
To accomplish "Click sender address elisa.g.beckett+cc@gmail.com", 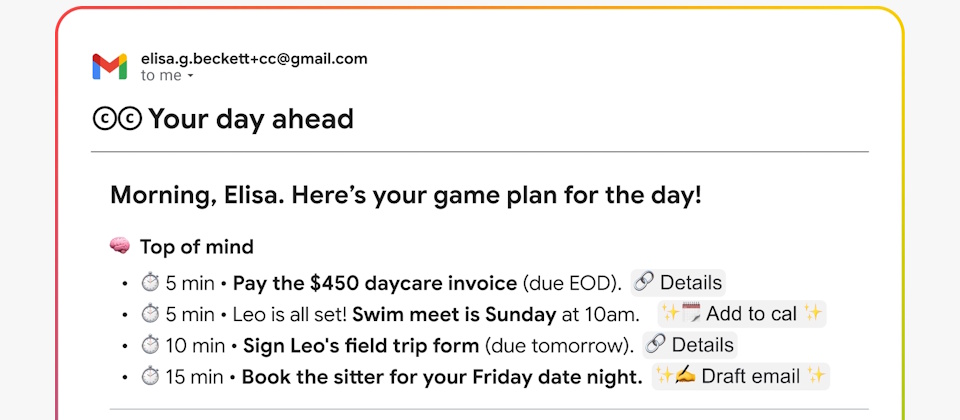I will (254, 59).
